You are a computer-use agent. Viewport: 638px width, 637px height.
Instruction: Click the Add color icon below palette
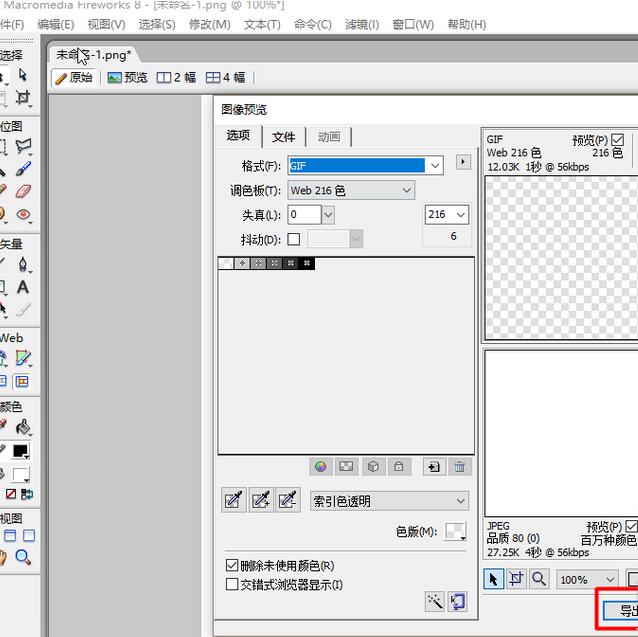pos(434,467)
